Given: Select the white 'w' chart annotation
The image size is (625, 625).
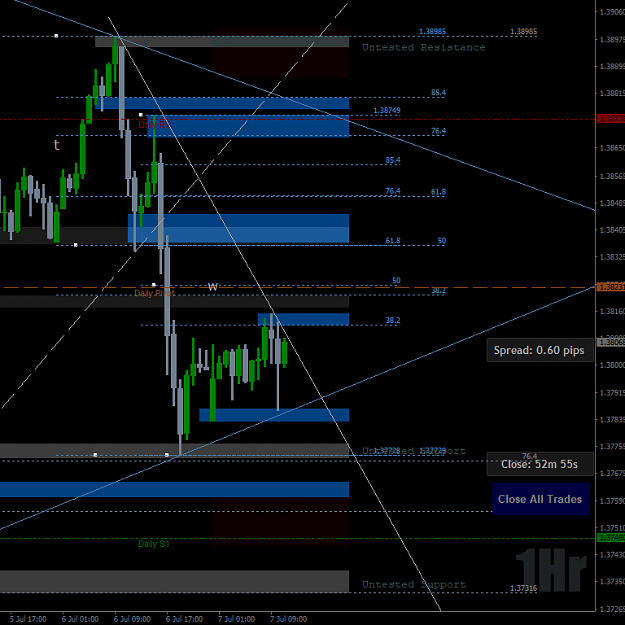Looking at the screenshot, I should (213, 286).
